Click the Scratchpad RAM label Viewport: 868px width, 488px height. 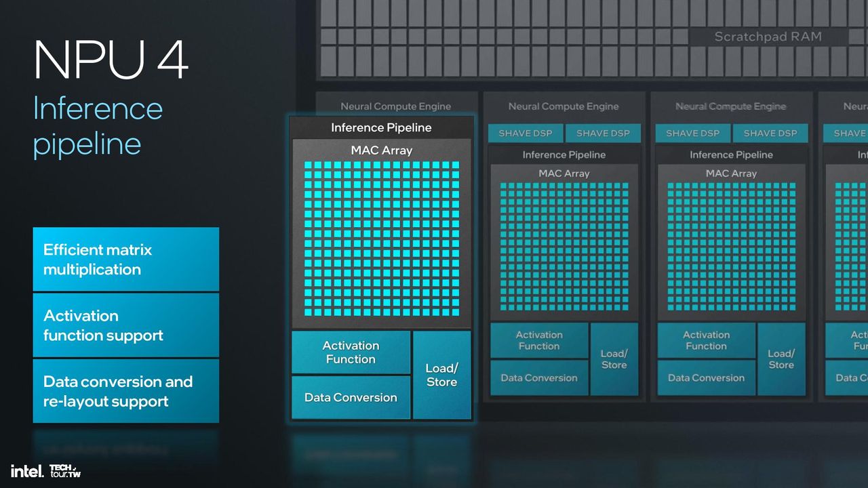[768, 37]
